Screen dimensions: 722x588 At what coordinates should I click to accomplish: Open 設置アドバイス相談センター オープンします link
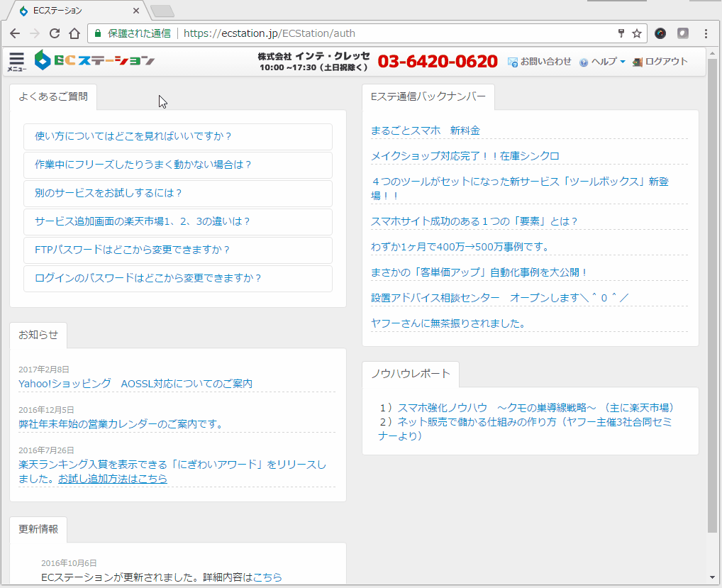click(x=500, y=298)
